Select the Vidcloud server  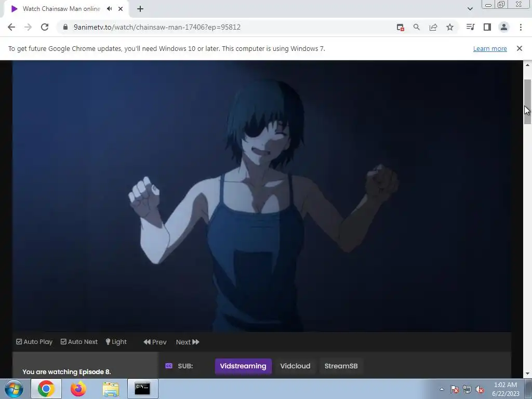pos(295,366)
